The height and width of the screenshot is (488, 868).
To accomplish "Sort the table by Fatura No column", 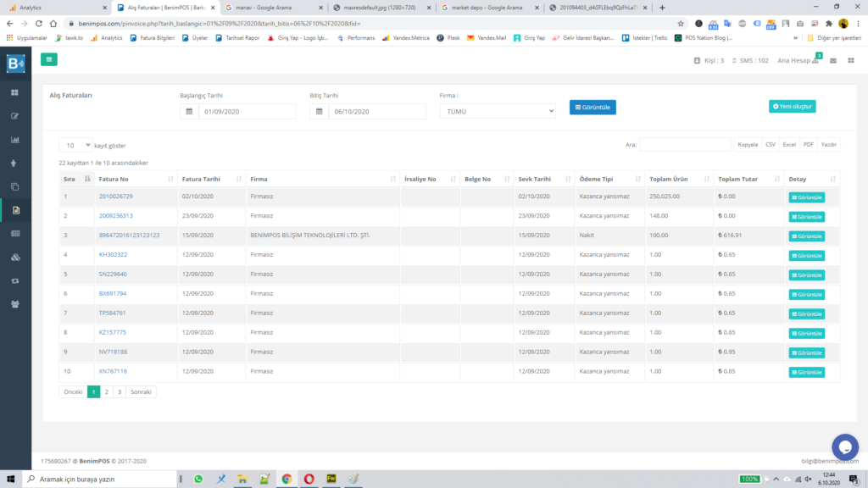I will (136, 179).
